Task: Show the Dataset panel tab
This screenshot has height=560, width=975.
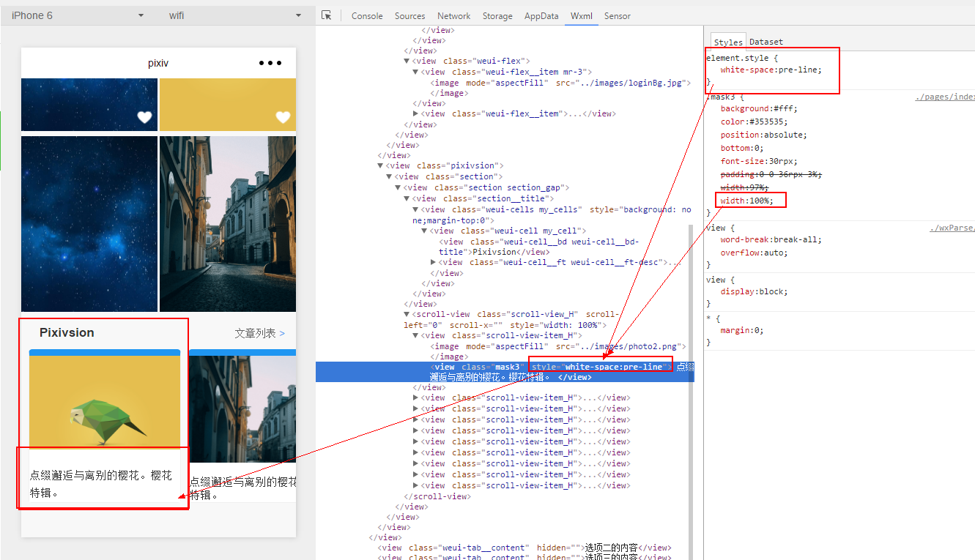Action: tap(766, 42)
